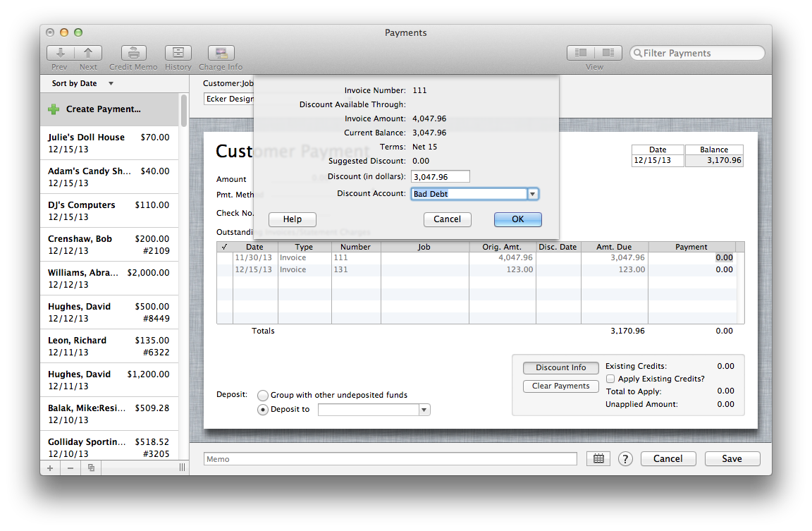Screen dimensions: 812x531
Task: Select DJ's Computers payment $110.00
Action: click(x=109, y=211)
